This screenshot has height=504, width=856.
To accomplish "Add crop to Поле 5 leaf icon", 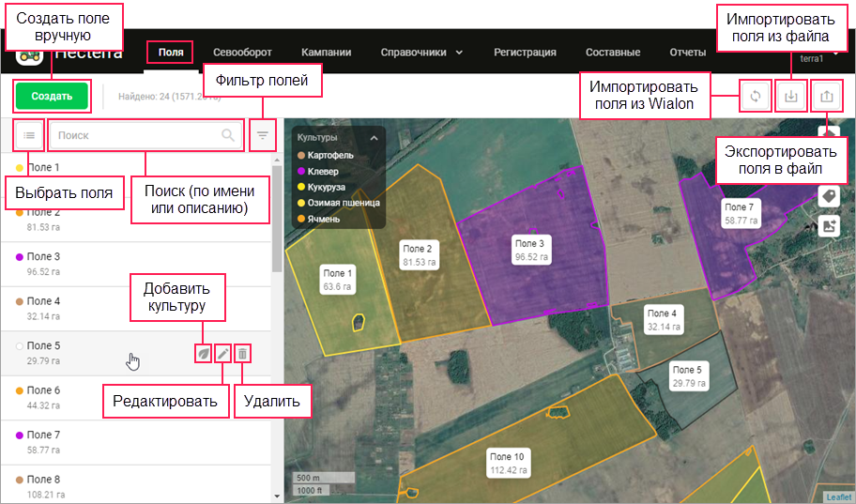I will point(203,354).
